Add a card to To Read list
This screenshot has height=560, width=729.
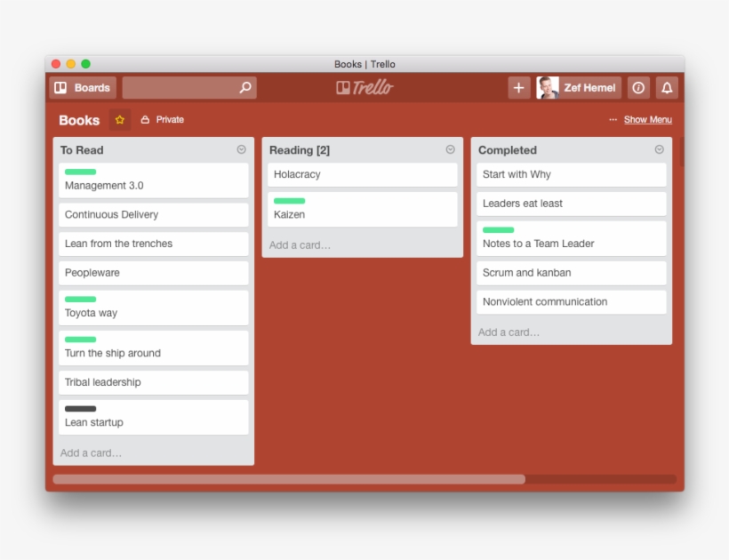click(x=91, y=453)
